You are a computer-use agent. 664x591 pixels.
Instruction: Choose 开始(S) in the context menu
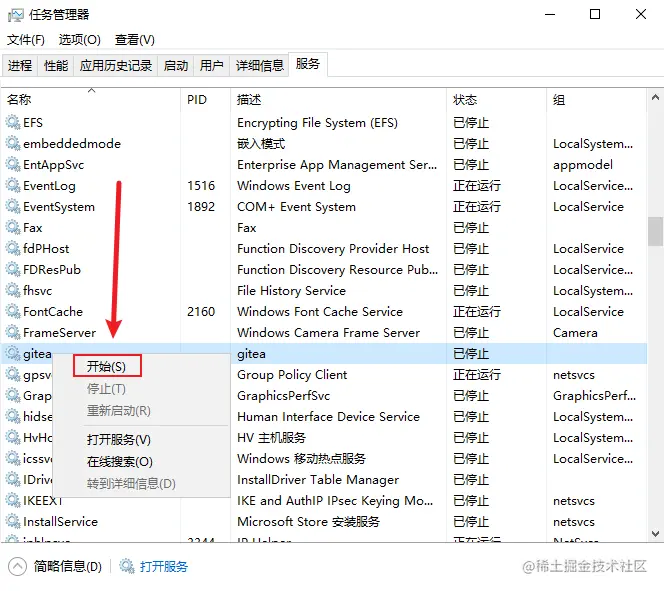107,366
